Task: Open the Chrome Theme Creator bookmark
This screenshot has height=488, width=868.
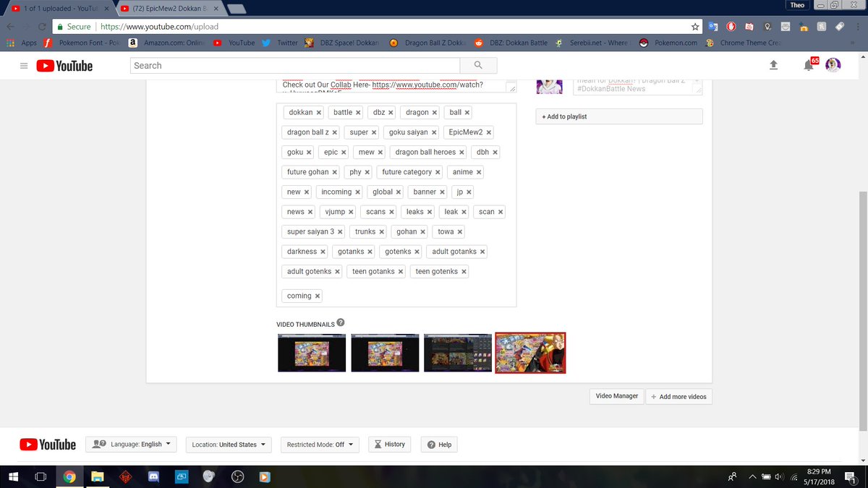Action: click(743, 43)
